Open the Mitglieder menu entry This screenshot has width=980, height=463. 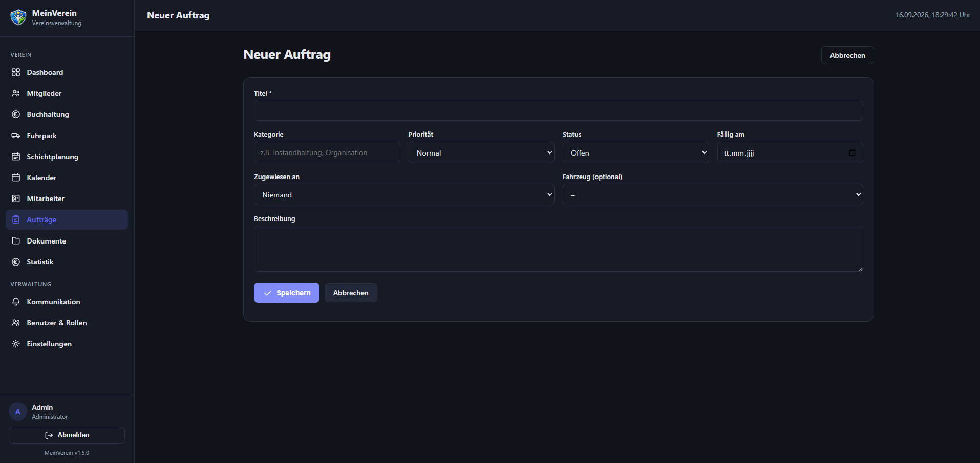tap(67, 93)
